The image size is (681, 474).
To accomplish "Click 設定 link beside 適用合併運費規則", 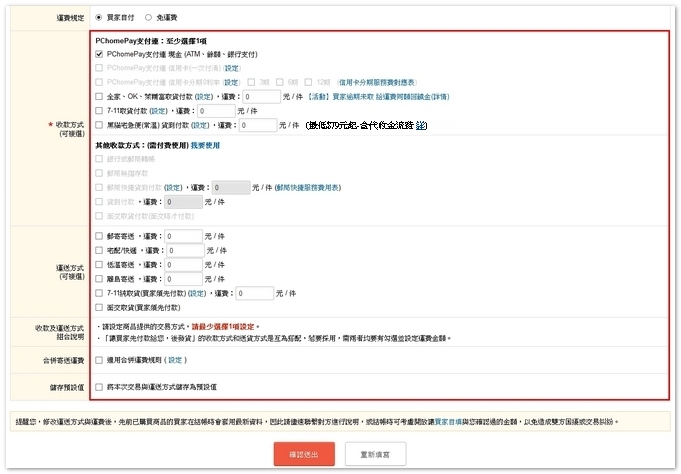I will click(x=176, y=360).
